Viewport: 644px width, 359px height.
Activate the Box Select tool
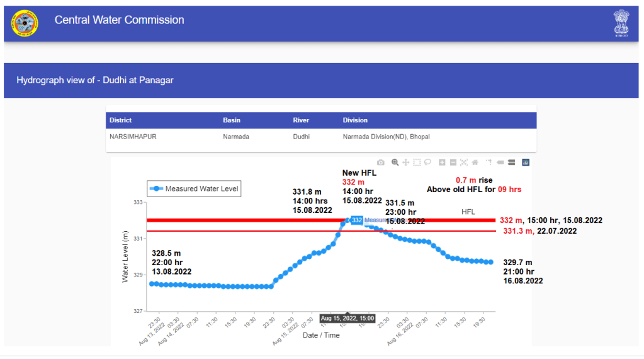417,162
